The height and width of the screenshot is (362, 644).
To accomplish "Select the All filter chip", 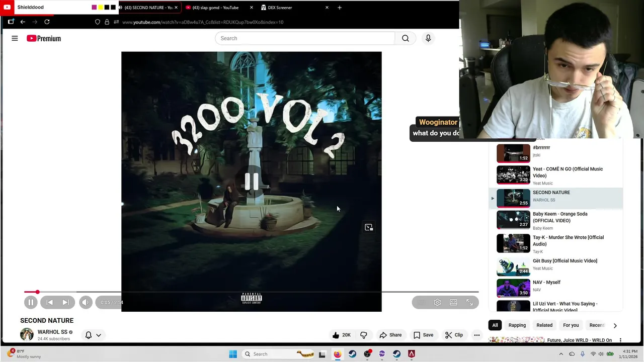I will coord(495,325).
